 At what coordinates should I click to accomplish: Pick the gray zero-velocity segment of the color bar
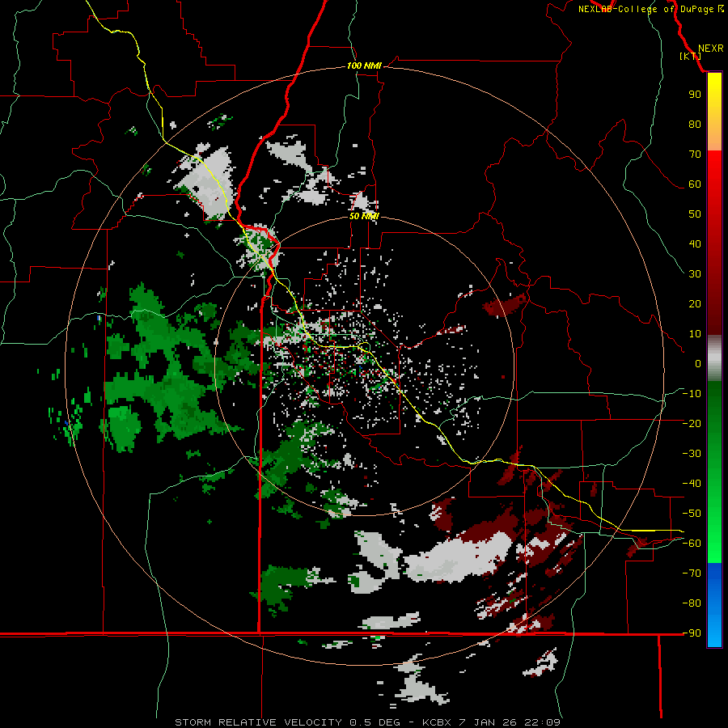tap(714, 360)
